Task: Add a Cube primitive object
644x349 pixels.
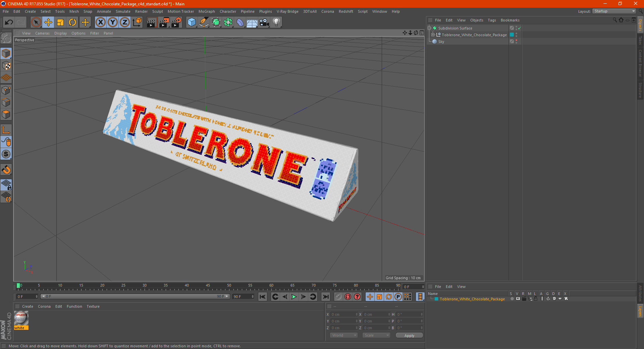Action: tap(192, 22)
